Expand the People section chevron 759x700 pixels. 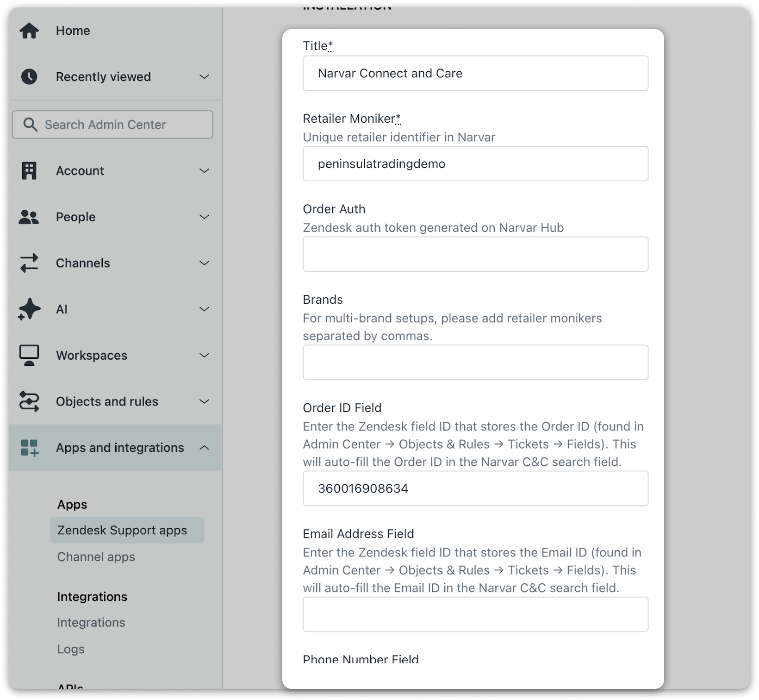click(x=204, y=217)
